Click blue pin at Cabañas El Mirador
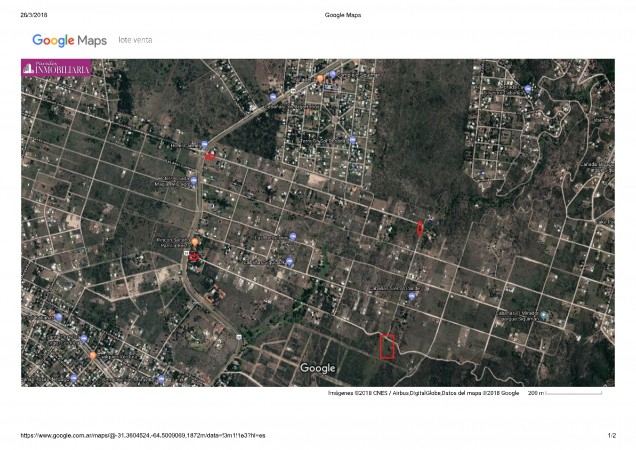 point(544,317)
